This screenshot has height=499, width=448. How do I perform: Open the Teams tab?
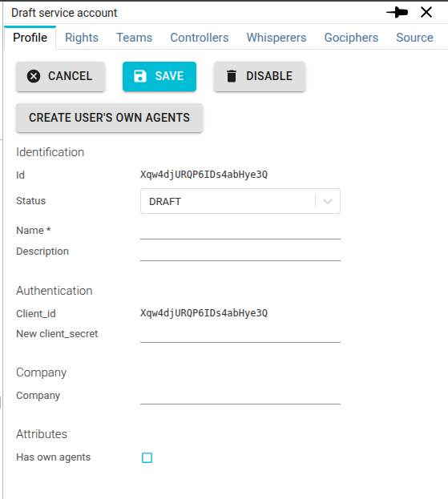coord(134,38)
